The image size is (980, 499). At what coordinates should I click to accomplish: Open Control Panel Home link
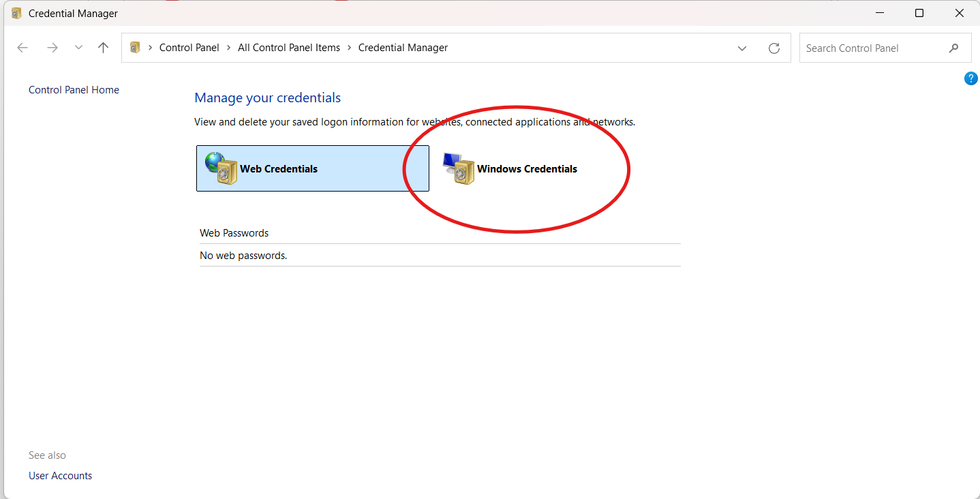click(74, 90)
